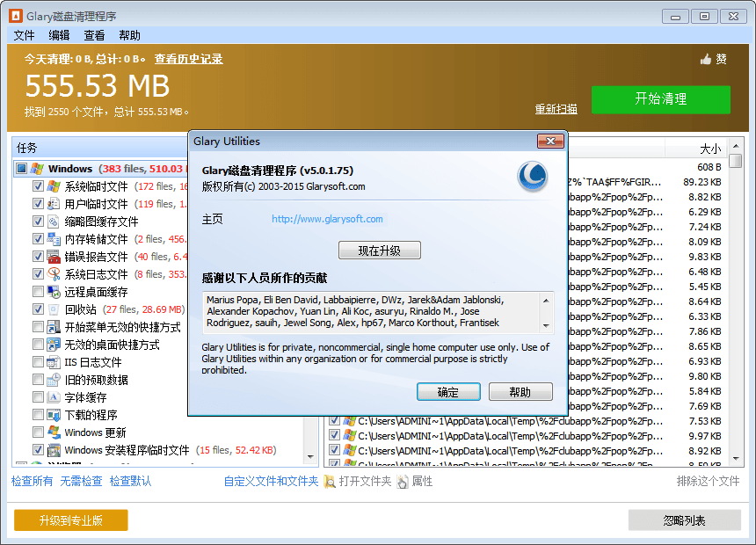Check the 字体缓存 checkbox
Image resolution: width=756 pixels, height=545 pixels.
(x=38, y=397)
